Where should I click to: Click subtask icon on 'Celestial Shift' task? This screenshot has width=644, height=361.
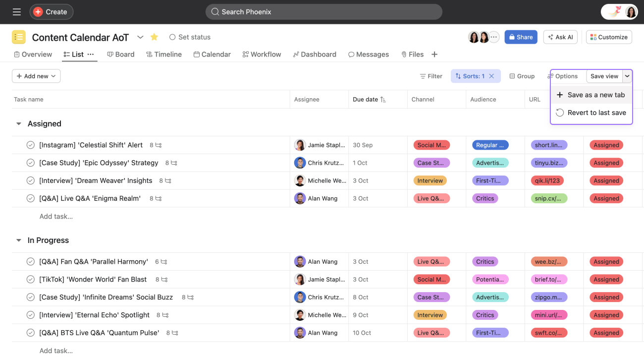159,145
